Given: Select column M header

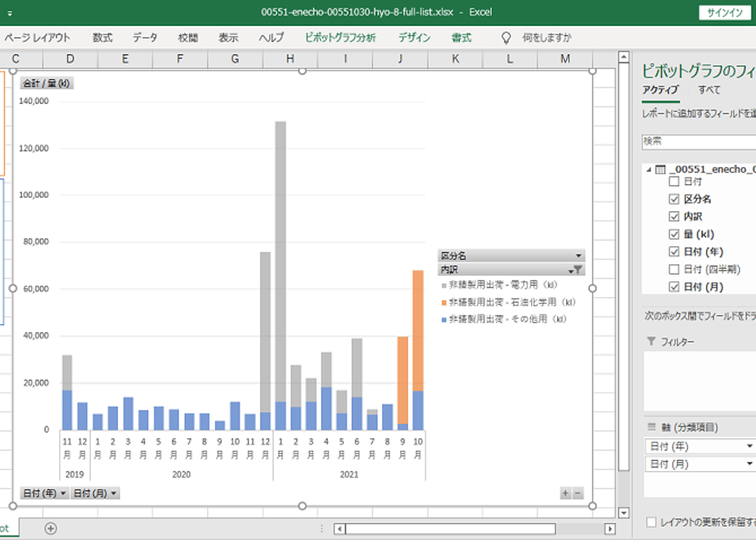Looking at the screenshot, I should (x=565, y=59).
